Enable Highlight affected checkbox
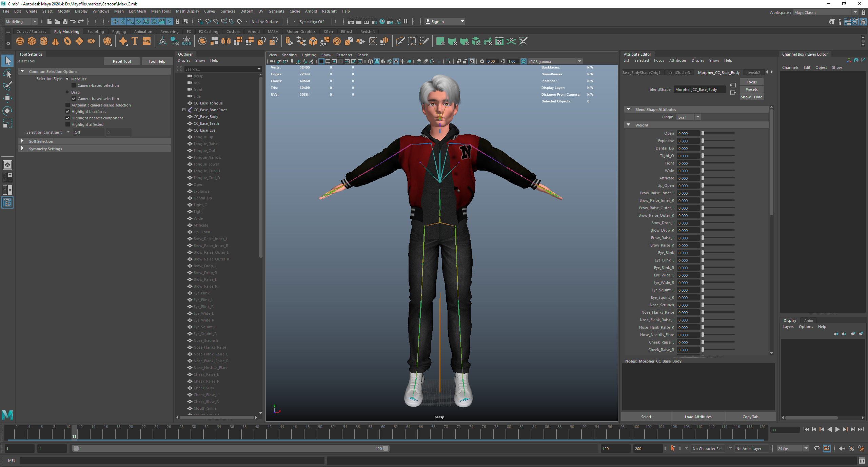Screen dimensions: 868x467 (68, 124)
